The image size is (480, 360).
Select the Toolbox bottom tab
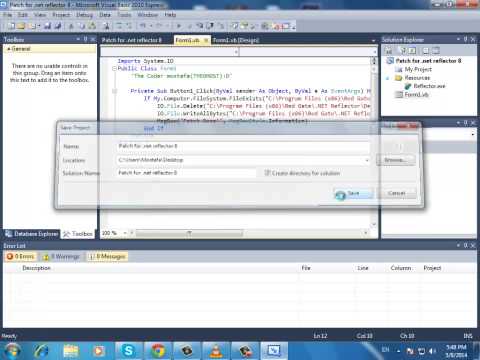coord(78,234)
